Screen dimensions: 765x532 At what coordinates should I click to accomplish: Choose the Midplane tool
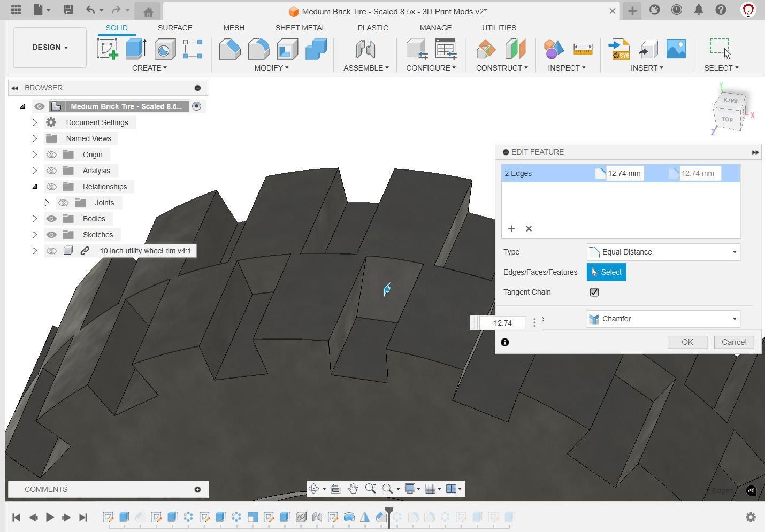click(x=515, y=49)
